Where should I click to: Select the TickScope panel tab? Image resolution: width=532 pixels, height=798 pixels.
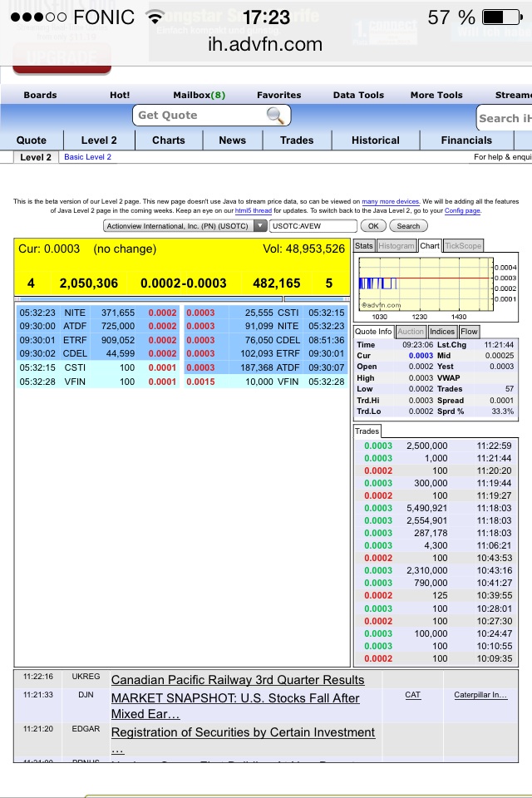[463, 246]
